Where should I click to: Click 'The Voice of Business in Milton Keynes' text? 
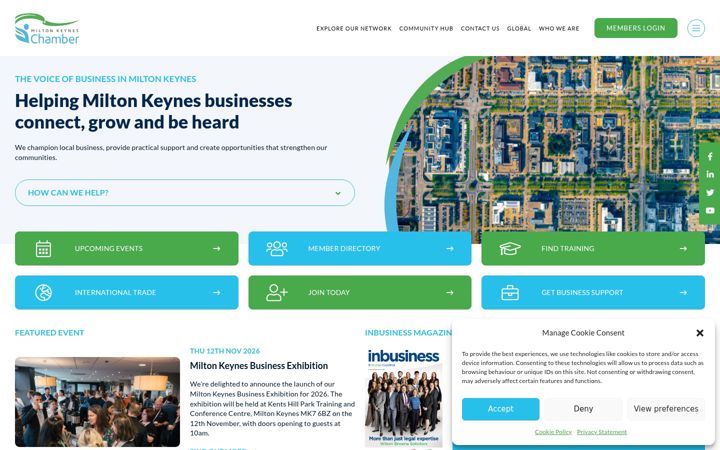(106, 79)
